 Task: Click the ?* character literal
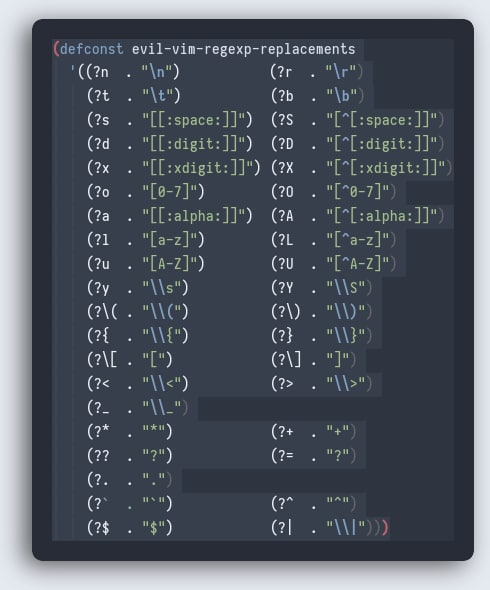(x=102, y=432)
